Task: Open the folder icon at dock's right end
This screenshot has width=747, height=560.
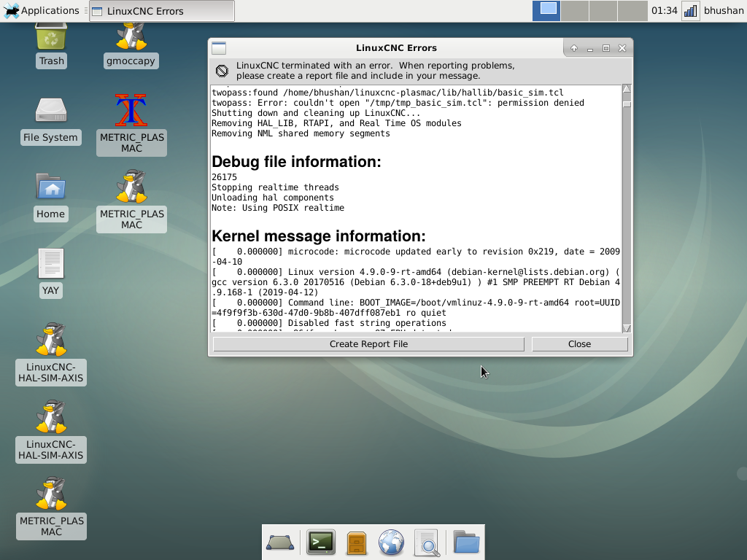Action: (466, 542)
